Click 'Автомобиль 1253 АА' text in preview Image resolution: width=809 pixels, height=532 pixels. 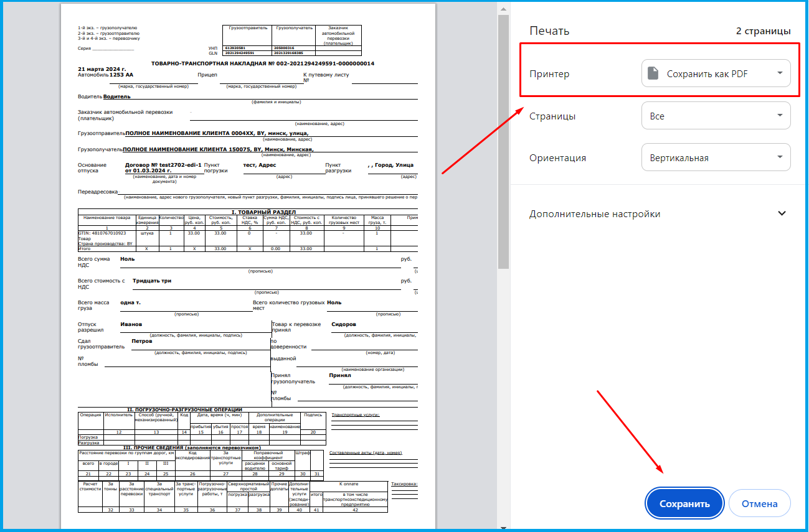click(105, 74)
